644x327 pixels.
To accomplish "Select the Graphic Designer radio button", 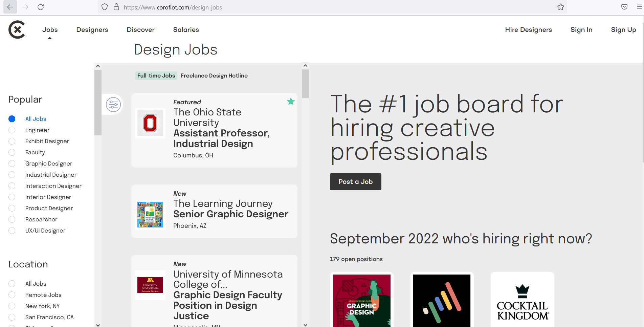I will (x=12, y=163).
